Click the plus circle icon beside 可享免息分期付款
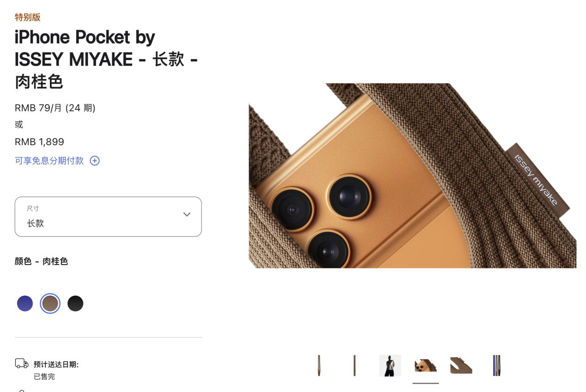 pyautogui.click(x=95, y=161)
